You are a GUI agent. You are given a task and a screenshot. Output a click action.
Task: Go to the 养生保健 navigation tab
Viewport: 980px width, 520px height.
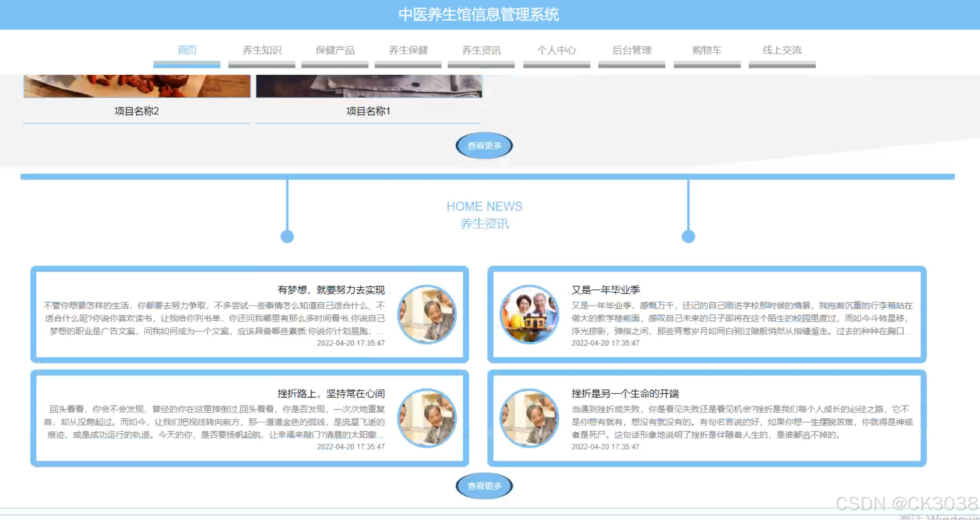coord(408,51)
